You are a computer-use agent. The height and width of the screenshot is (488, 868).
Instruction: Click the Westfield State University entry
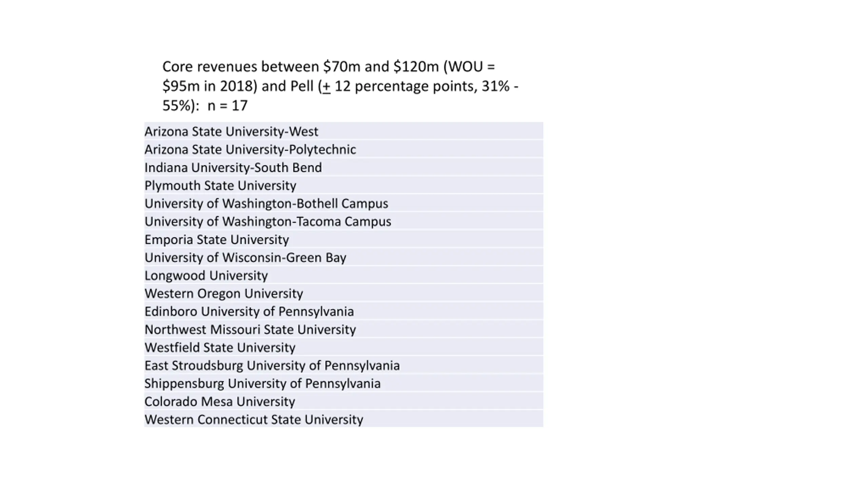pos(220,347)
